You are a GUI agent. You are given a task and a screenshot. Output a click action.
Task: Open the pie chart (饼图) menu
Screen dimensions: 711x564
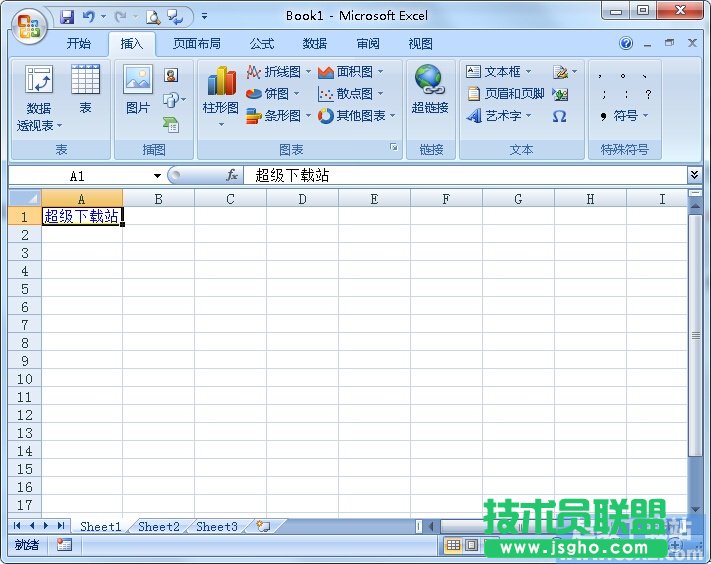(x=274, y=94)
